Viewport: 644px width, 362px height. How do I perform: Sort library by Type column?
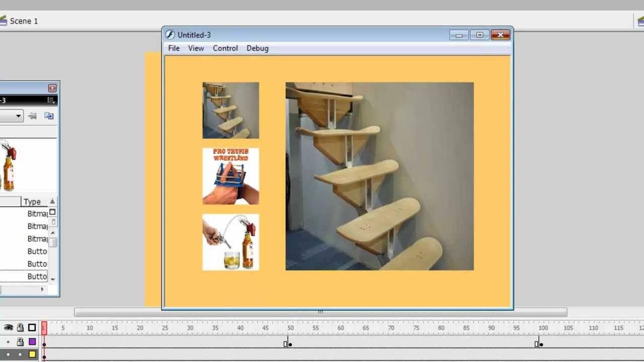[32, 202]
